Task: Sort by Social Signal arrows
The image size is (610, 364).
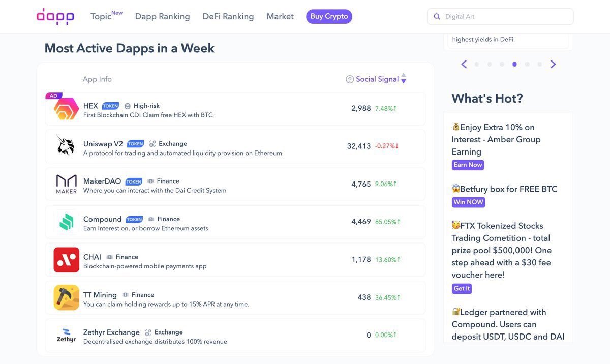Action: (404, 79)
